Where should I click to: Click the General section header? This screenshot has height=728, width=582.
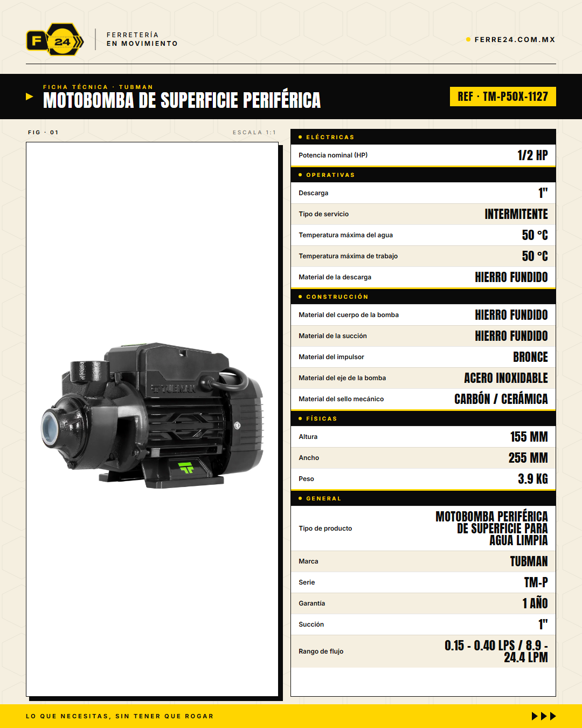click(423, 498)
